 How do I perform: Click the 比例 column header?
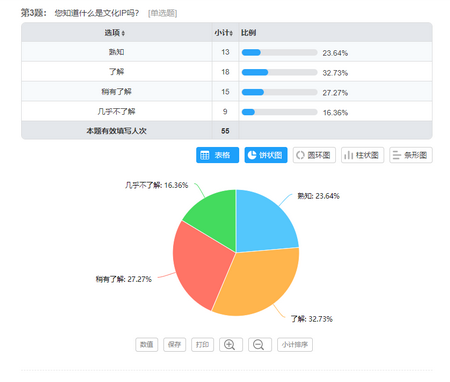[248, 33]
